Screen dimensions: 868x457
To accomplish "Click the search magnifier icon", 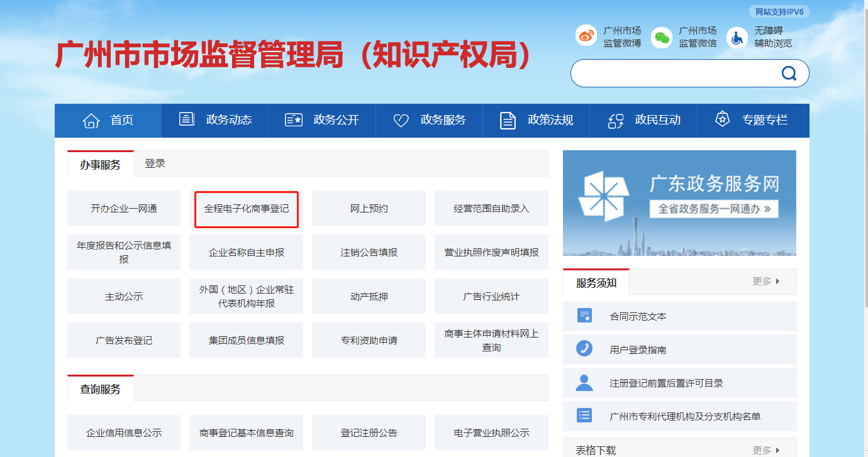I will [789, 73].
